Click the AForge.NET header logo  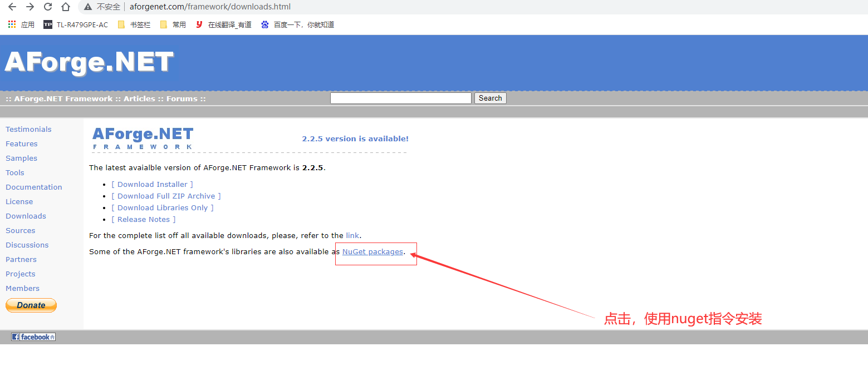click(89, 62)
